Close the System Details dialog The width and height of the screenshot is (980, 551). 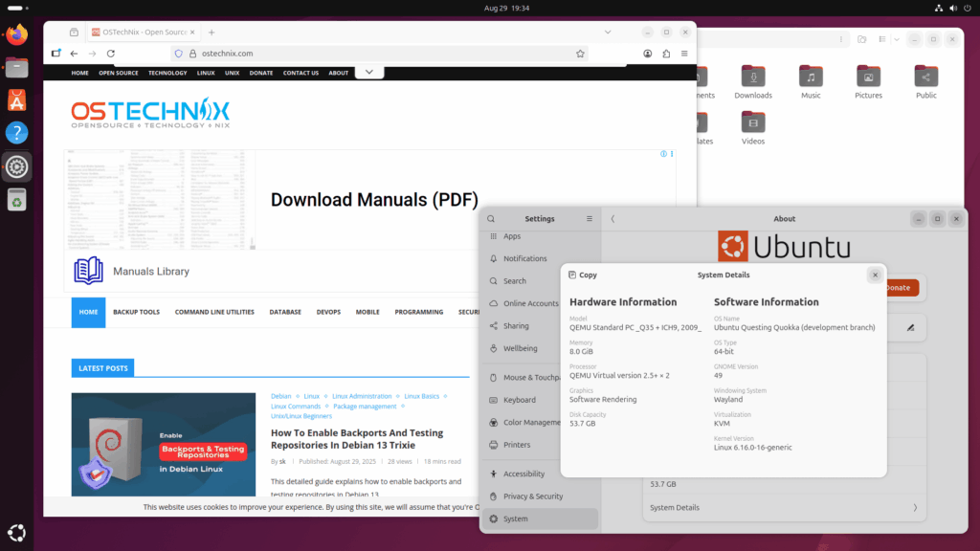click(x=875, y=275)
